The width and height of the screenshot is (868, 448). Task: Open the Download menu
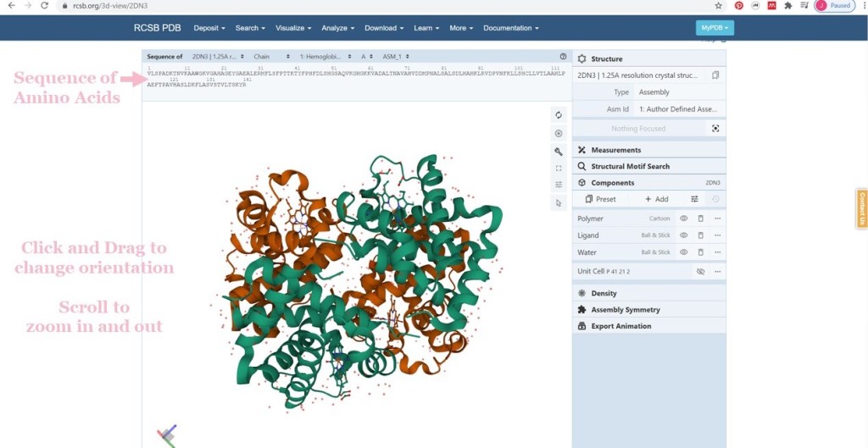tap(384, 28)
